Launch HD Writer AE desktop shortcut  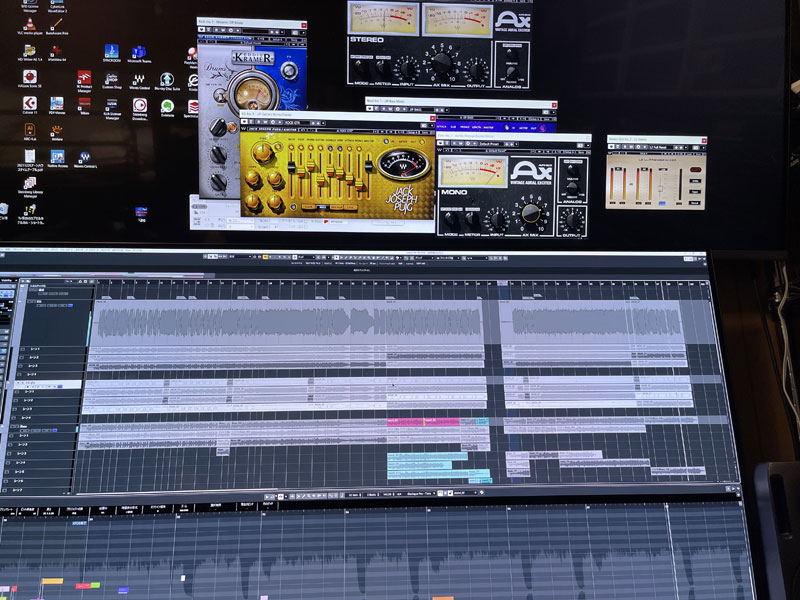tap(30, 53)
